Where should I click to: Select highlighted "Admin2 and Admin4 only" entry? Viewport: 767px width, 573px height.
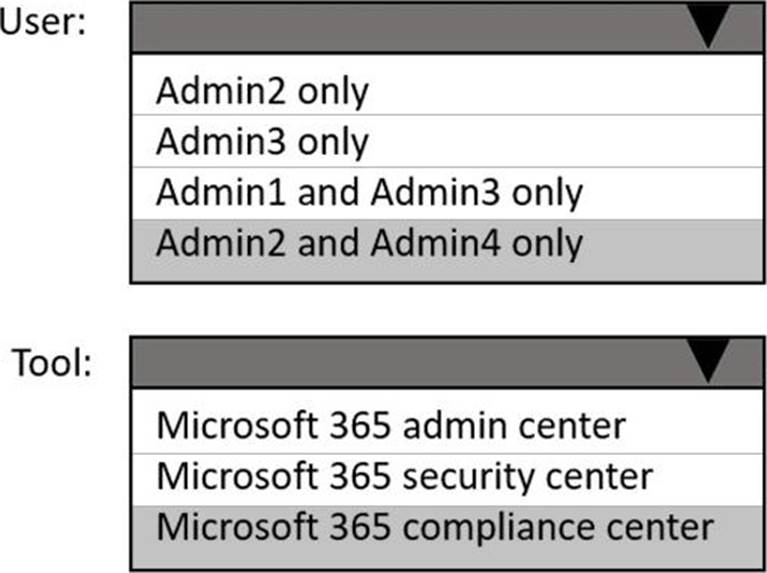369,243
